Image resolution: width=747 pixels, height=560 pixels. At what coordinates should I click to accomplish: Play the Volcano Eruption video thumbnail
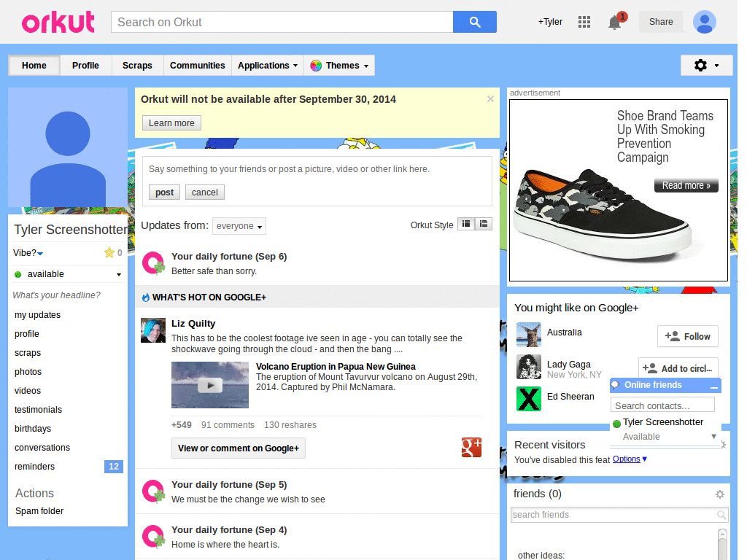point(209,385)
